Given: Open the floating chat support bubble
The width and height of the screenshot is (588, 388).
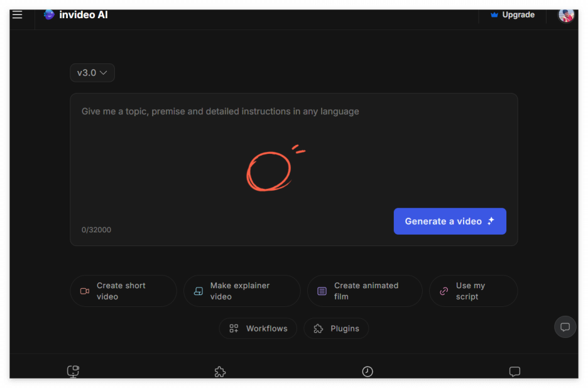Looking at the screenshot, I should coord(565,327).
